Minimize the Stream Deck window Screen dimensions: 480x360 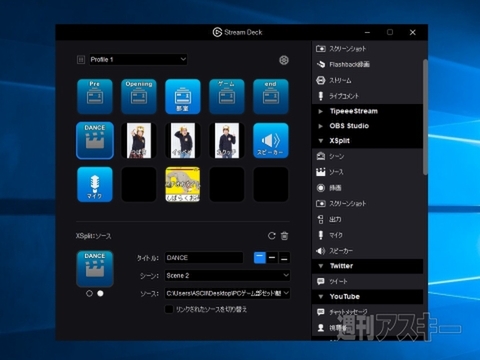[x=367, y=32]
